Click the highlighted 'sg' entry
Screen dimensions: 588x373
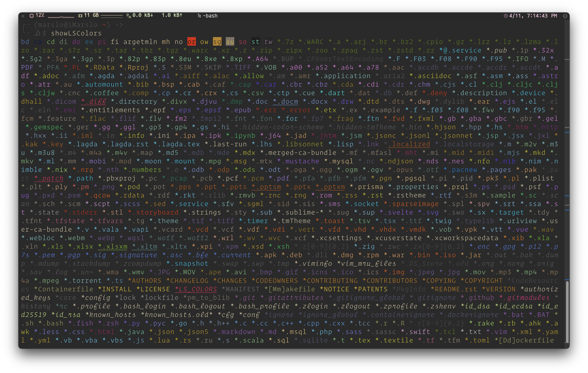(217, 42)
